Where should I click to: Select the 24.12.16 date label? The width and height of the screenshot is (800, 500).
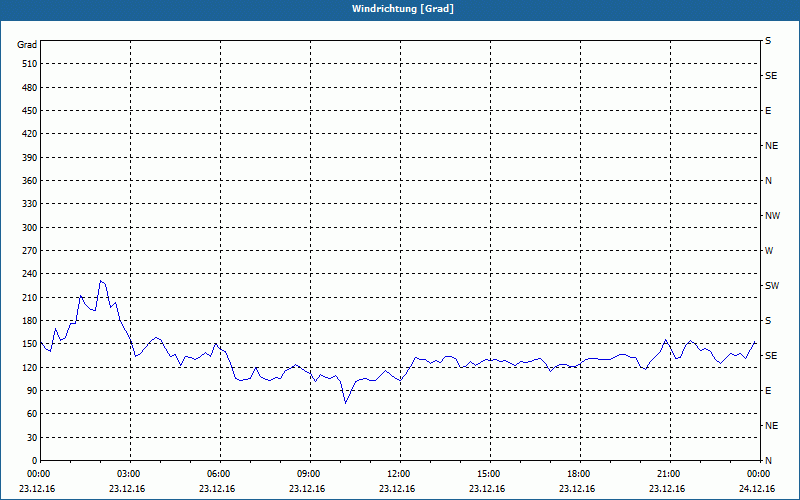coord(757,489)
